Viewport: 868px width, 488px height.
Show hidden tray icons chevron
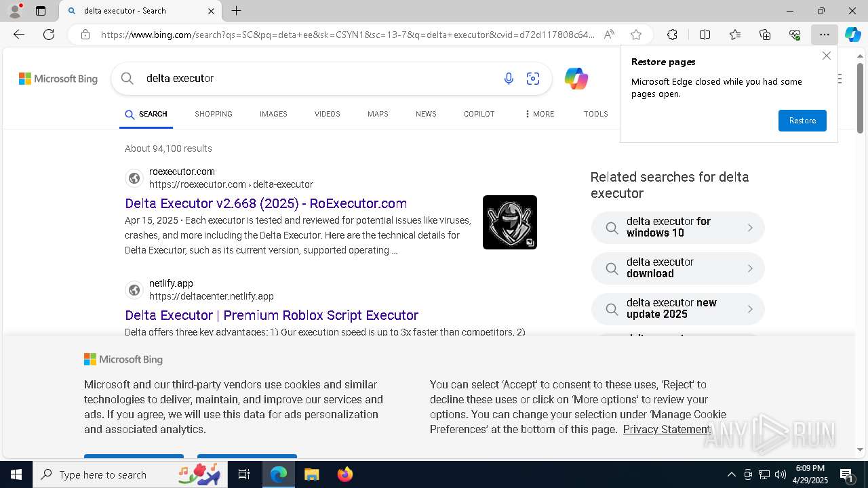tap(731, 474)
